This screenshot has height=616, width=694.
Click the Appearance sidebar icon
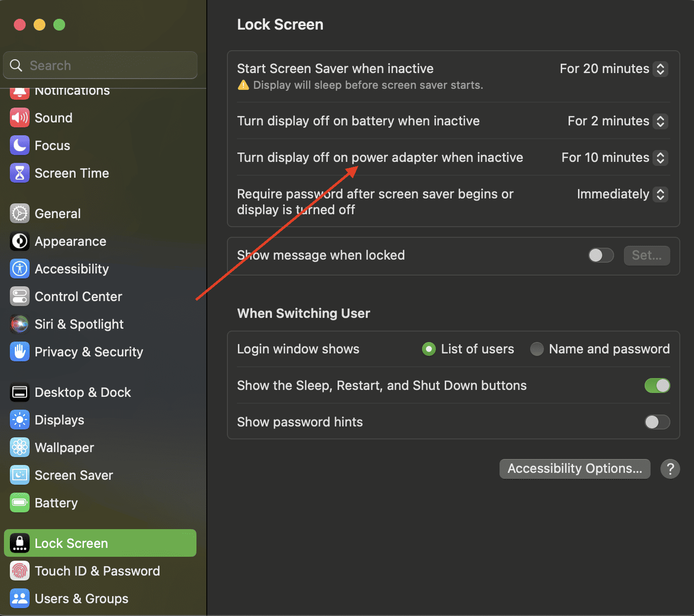coord(20,241)
